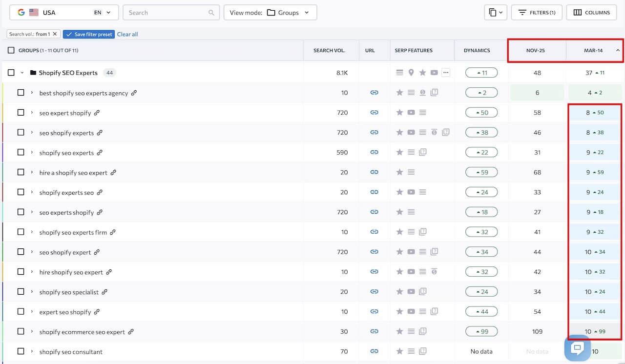Click the Shopify SEO Experts folder icon
The height and width of the screenshot is (364, 625).
point(33,73)
